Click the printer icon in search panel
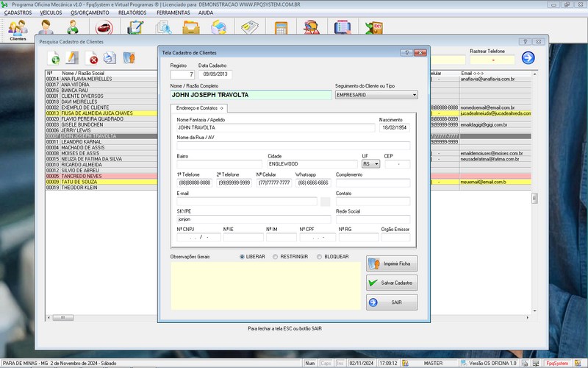 pos(110,59)
